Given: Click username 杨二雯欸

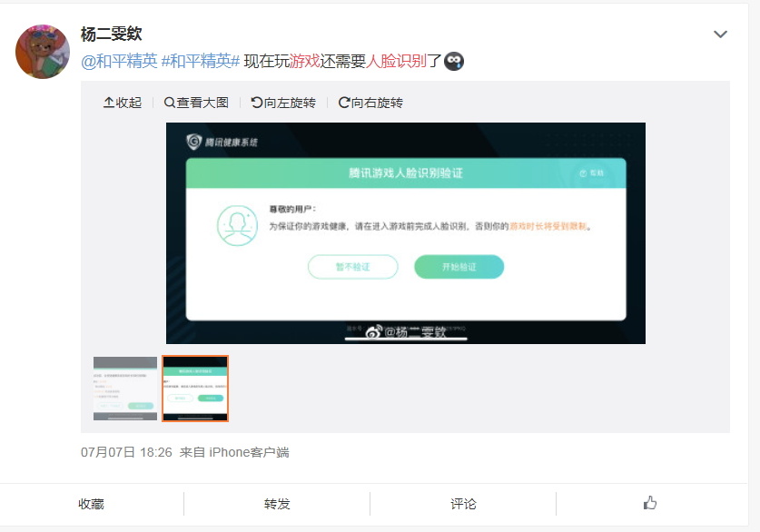Looking at the screenshot, I should 111,34.
